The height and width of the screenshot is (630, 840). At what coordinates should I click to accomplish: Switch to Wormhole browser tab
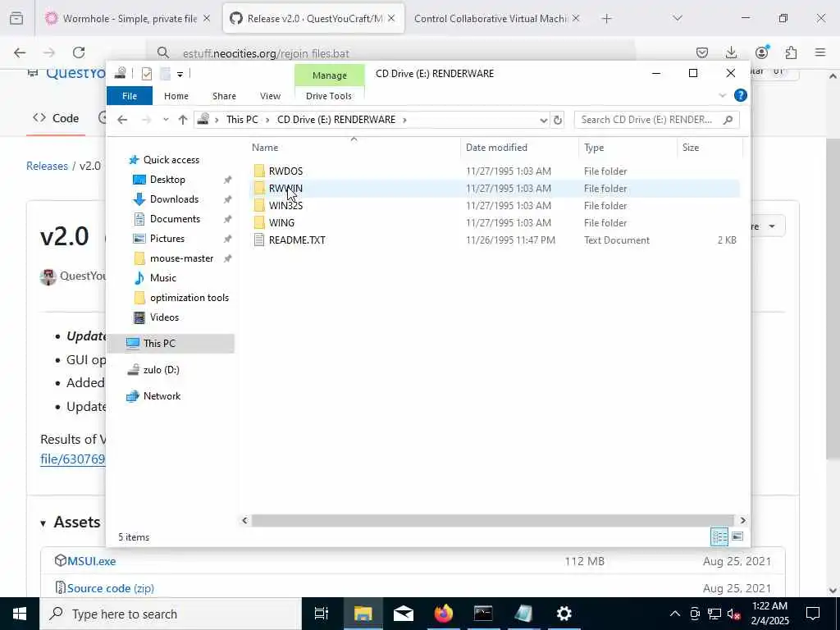(x=130, y=18)
